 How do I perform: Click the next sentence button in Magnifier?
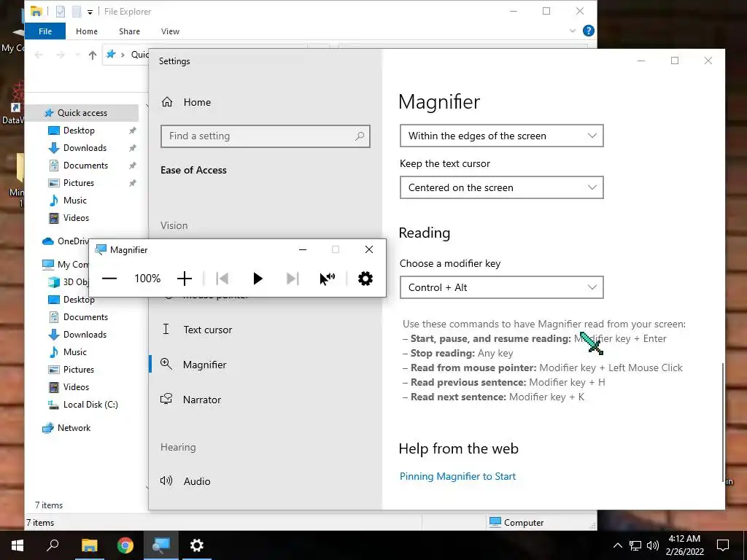point(293,279)
